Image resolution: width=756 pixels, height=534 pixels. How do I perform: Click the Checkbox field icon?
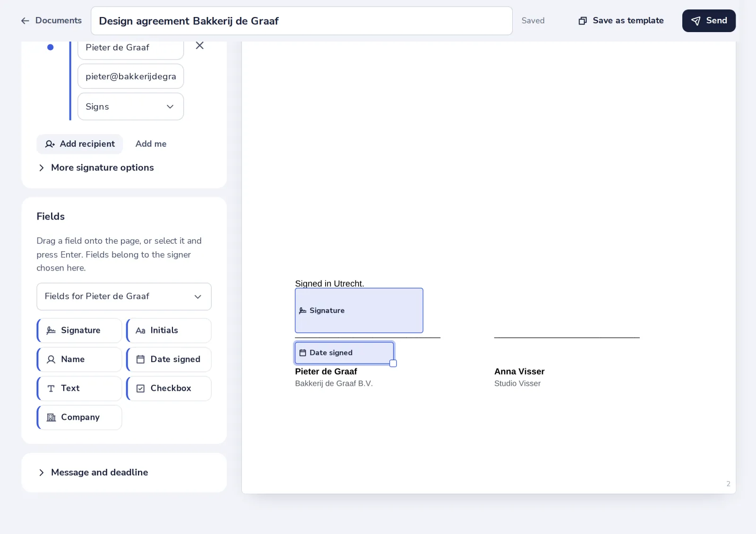pyautogui.click(x=140, y=388)
